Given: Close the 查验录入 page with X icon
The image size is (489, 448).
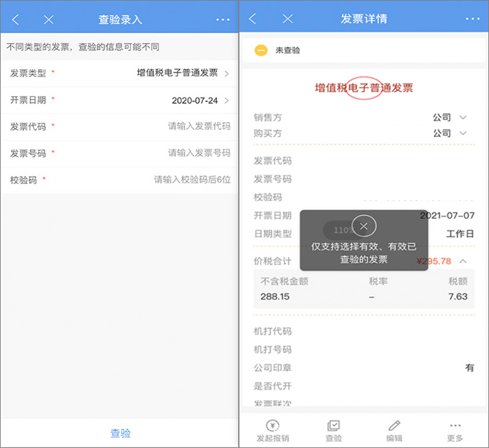Looking at the screenshot, I should [x=48, y=20].
